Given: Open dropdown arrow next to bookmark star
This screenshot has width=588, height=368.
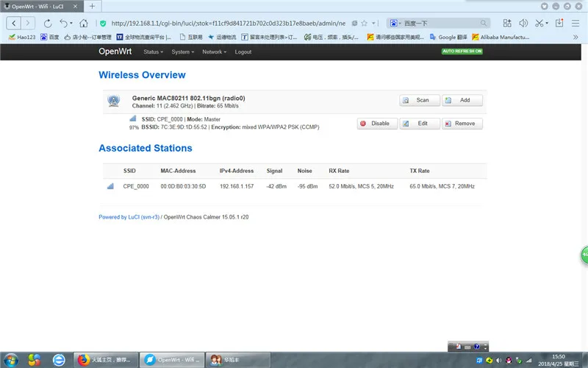Looking at the screenshot, I should pyautogui.click(x=373, y=24).
